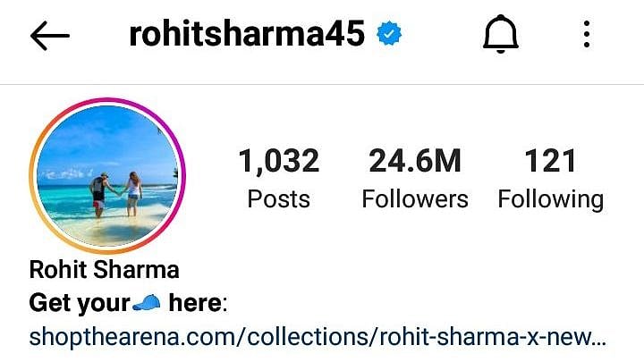This screenshot has width=644, height=362.
Task: Select the Posts label
Action: click(278, 199)
